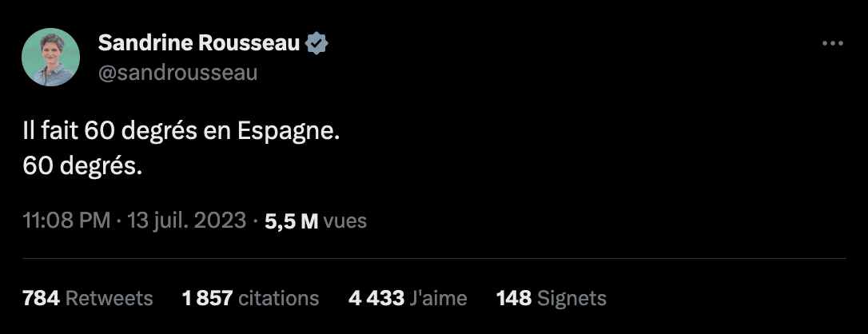Click the blue verified badge icon
Screen dimensions: 868x334
click(x=318, y=43)
